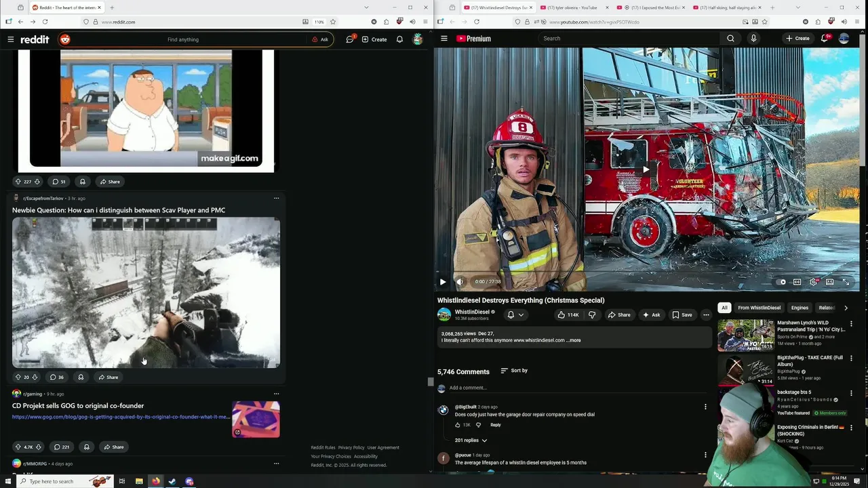This screenshot has height=488, width=868.
Task: Upvote the CD Projekt GOG post
Action: [18, 447]
